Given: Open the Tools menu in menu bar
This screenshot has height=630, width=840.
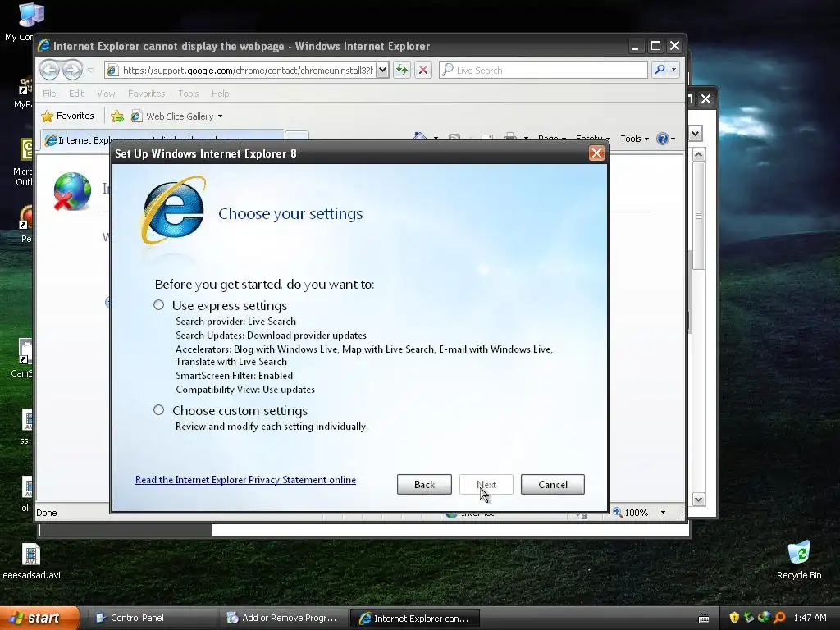Looking at the screenshot, I should (188, 94).
